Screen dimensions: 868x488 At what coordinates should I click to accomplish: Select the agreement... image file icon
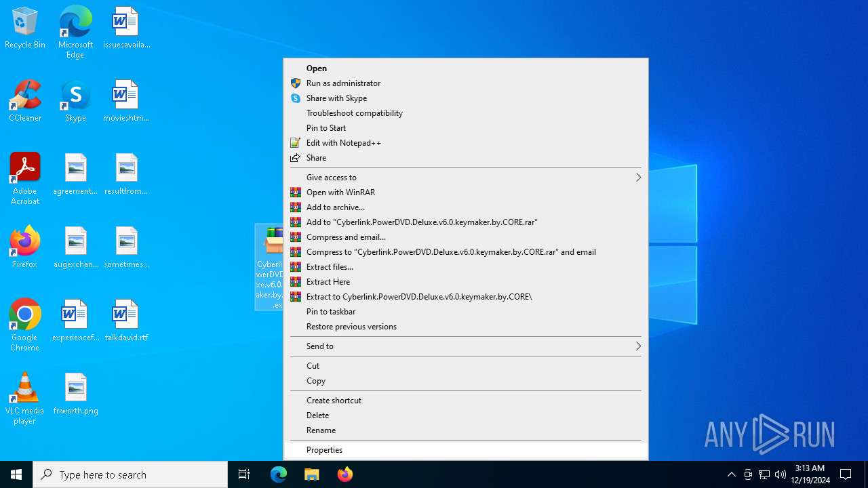(x=75, y=175)
